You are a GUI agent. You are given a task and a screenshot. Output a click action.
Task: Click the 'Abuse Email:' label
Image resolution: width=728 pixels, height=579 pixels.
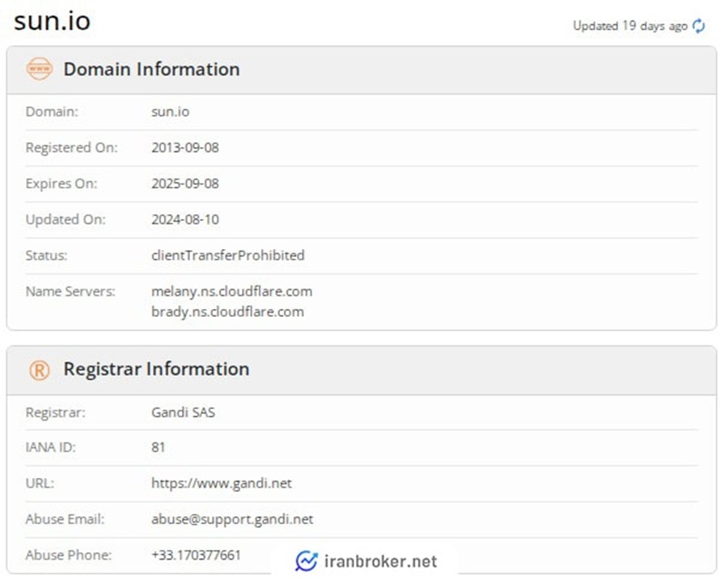tap(65, 519)
